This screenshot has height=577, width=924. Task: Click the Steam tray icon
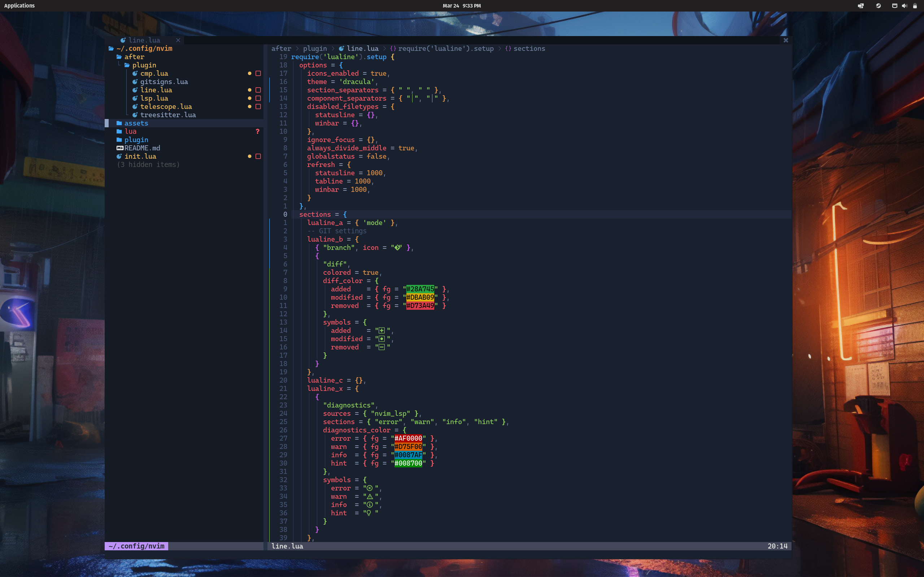[x=878, y=6]
